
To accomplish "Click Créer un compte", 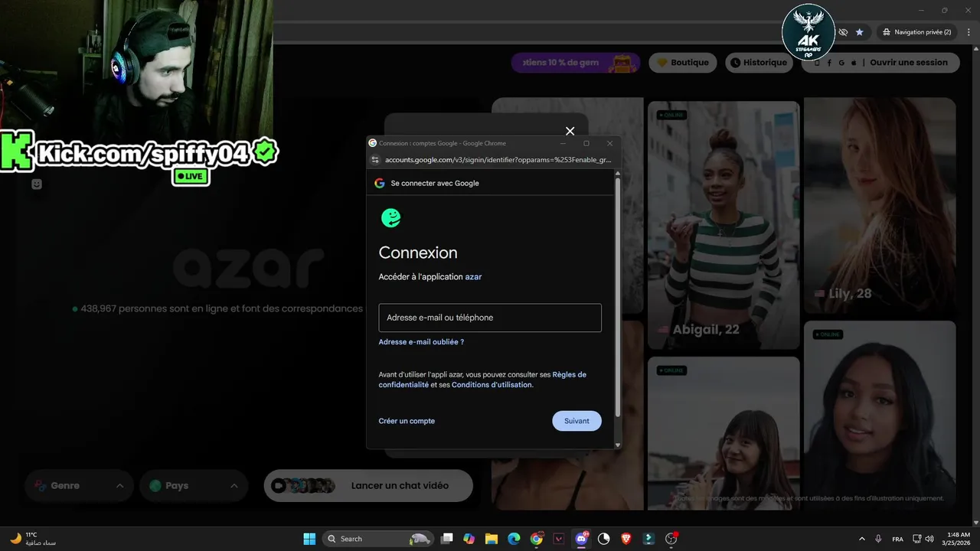I will coord(407,421).
